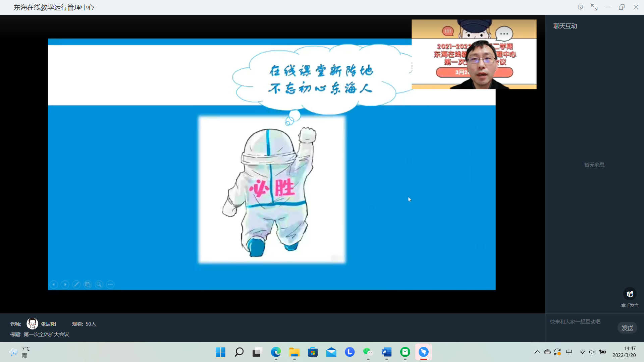The height and width of the screenshot is (362, 644).
Task: Click the magnifier zoom icon on slide
Action: [99, 285]
